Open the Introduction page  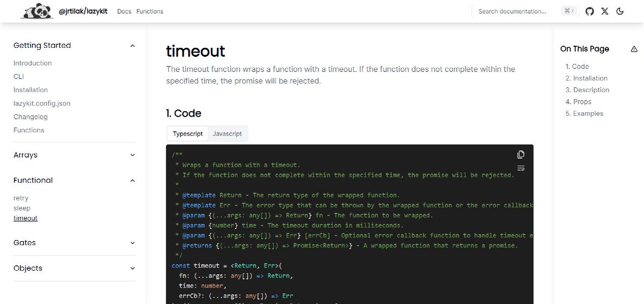click(33, 63)
